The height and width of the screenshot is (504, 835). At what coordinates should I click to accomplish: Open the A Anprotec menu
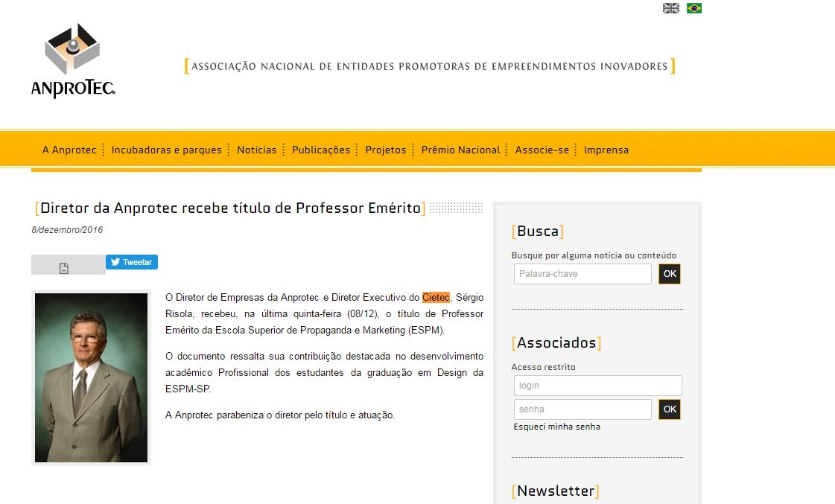coord(69,150)
